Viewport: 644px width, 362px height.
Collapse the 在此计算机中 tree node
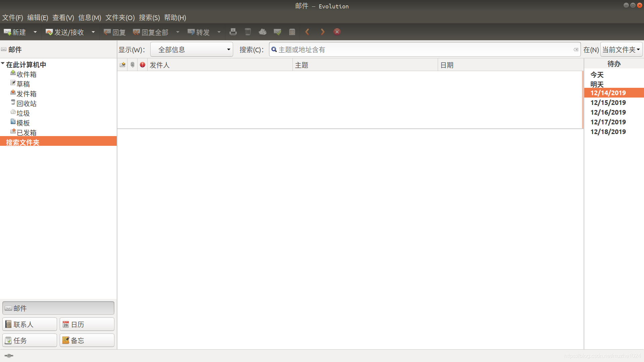click(x=3, y=63)
